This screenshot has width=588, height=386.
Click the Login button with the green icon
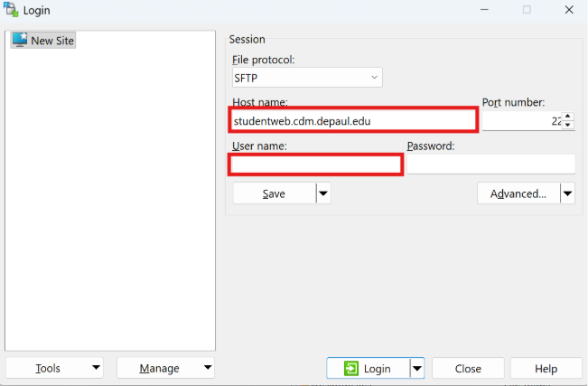pos(367,368)
